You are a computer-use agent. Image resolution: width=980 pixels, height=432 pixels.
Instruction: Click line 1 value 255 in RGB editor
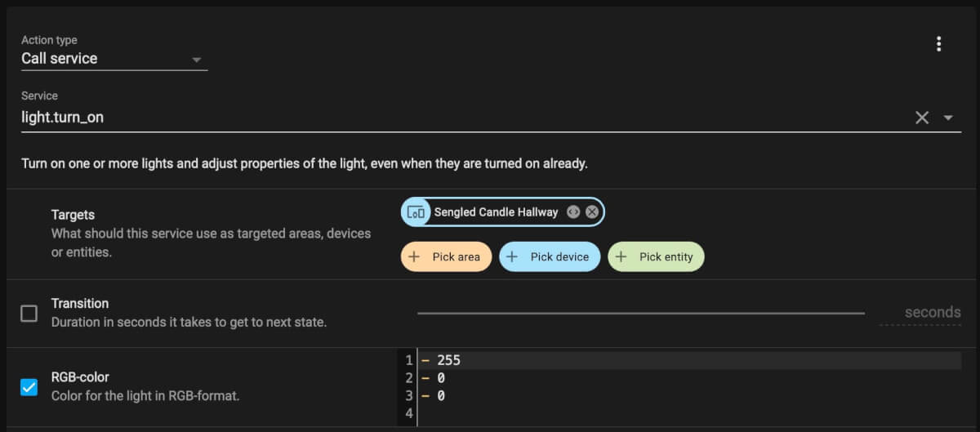448,360
